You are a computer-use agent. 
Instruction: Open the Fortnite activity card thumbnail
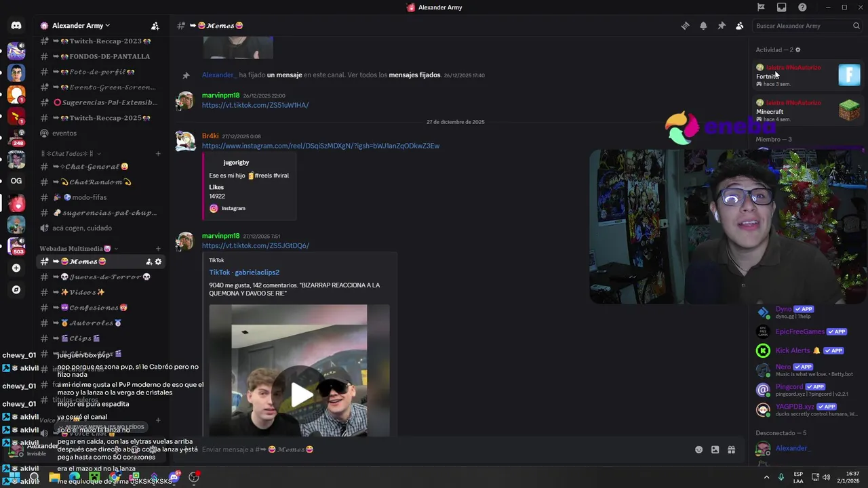[849, 75]
